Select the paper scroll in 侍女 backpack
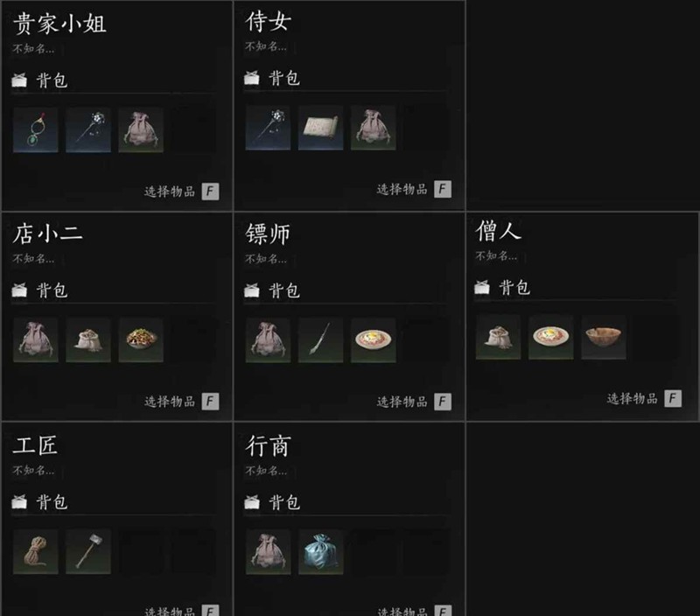700x616 pixels. [x=320, y=128]
